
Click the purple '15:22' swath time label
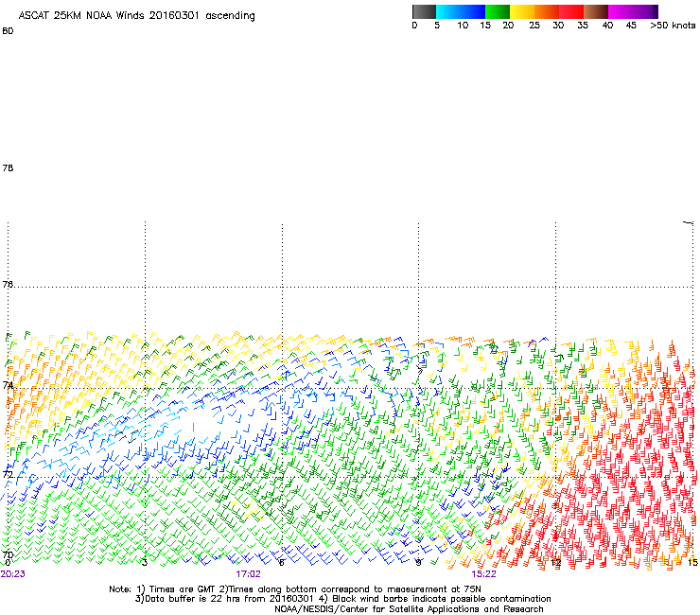484,574
